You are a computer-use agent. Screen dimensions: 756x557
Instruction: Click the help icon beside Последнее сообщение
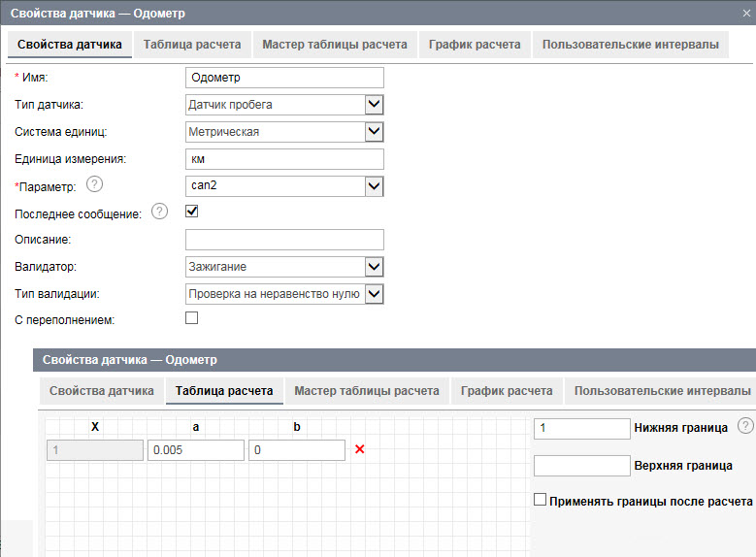click(x=160, y=213)
